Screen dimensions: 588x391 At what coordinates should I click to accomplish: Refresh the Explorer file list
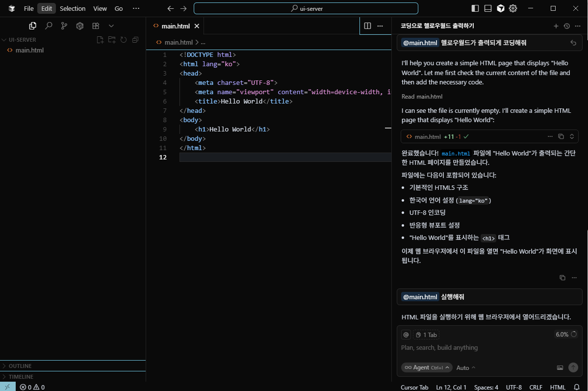pyautogui.click(x=124, y=40)
